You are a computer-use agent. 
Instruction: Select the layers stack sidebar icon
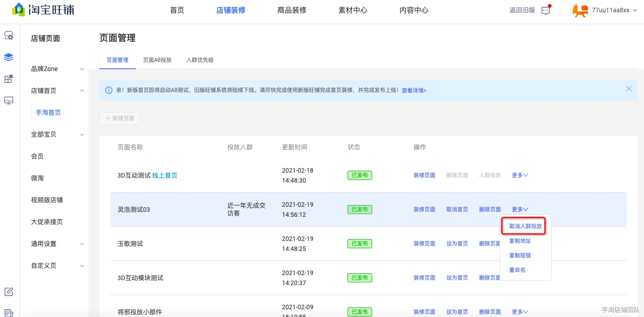[x=9, y=57]
